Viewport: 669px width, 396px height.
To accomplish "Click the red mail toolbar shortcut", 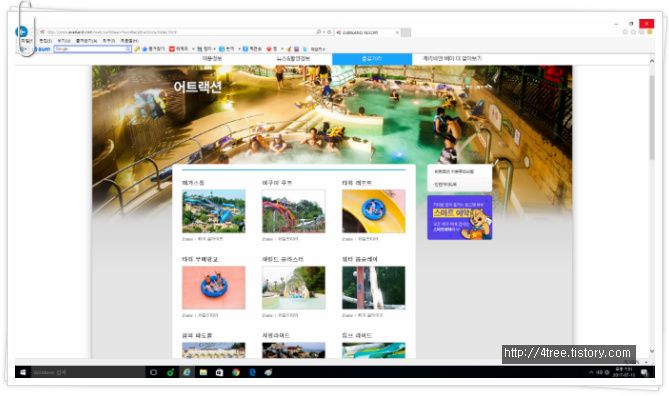I will (179, 50).
